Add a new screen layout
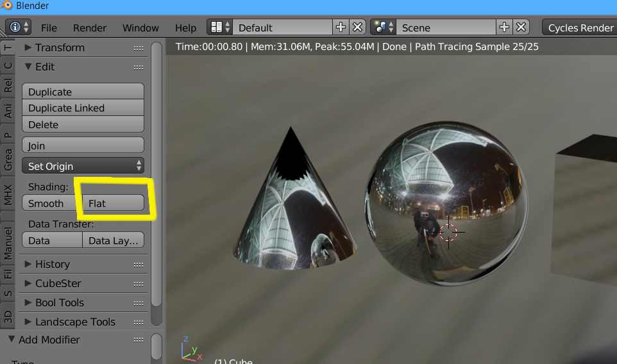The height and width of the screenshot is (364, 617). tap(341, 27)
